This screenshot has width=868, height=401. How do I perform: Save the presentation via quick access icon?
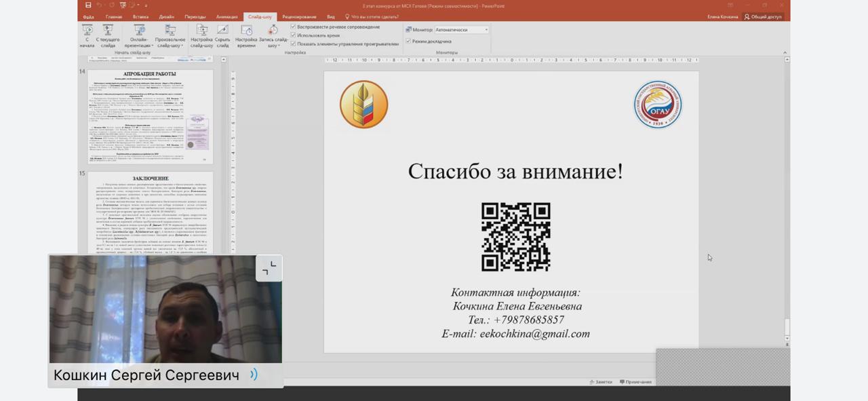[88, 5]
